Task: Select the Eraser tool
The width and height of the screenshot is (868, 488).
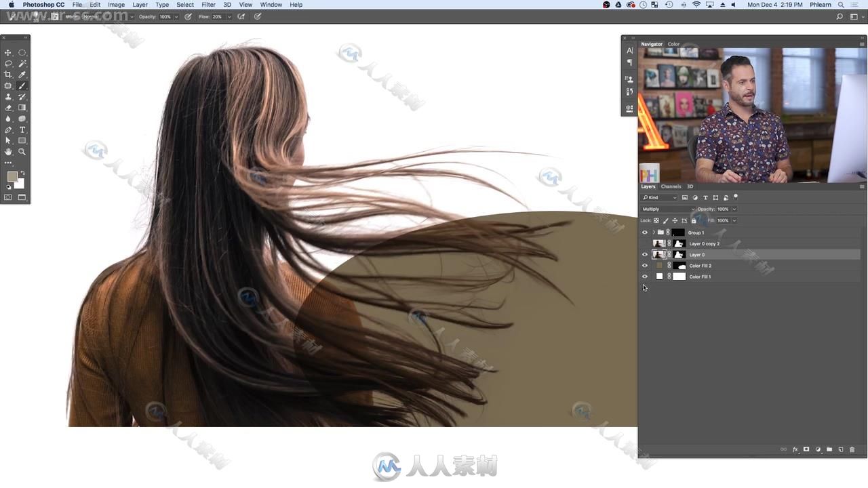Action: pyautogui.click(x=8, y=108)
